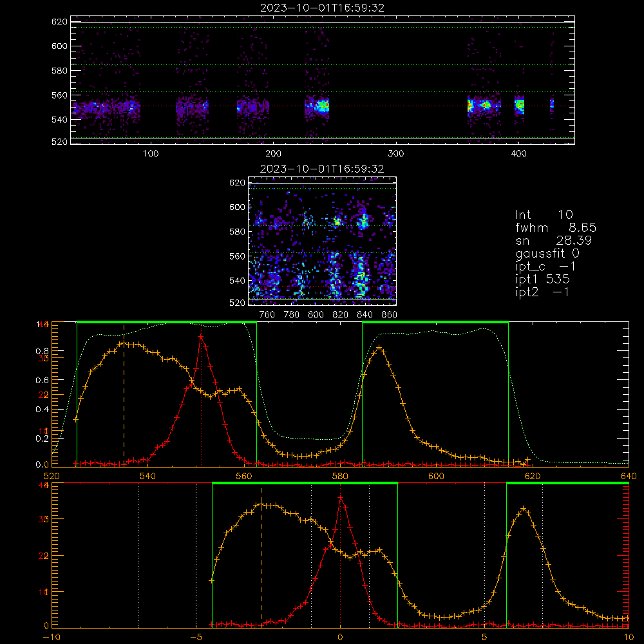This screenshot has height=644, width=644.
Task: Click the 'ipt_c -1' parameter text
Action: [545, 267]
